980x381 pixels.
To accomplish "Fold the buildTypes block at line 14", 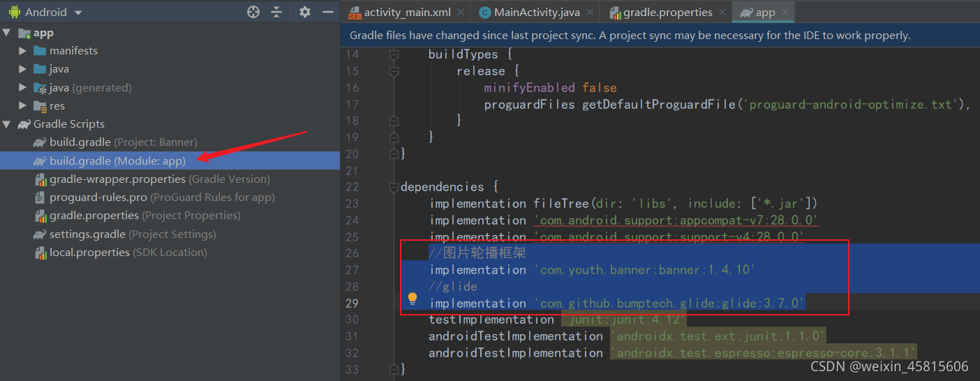I will point(394,54).
